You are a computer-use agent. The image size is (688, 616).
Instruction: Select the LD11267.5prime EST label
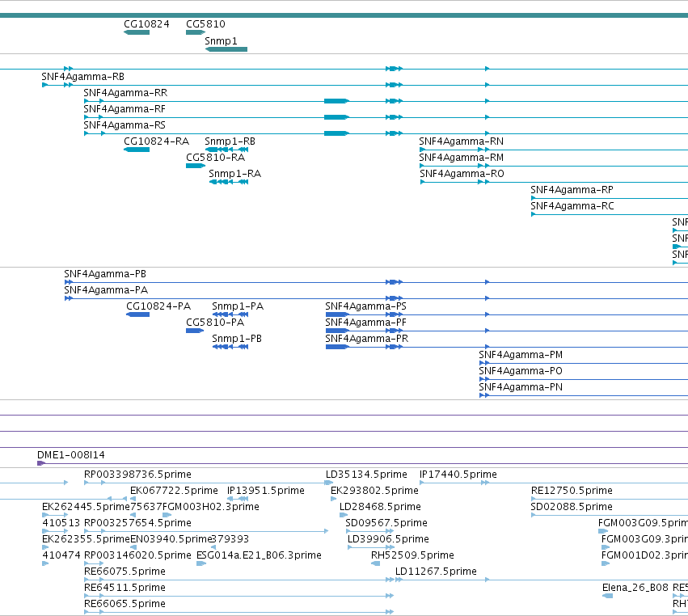pyautogui.click(x=436, y=572)
